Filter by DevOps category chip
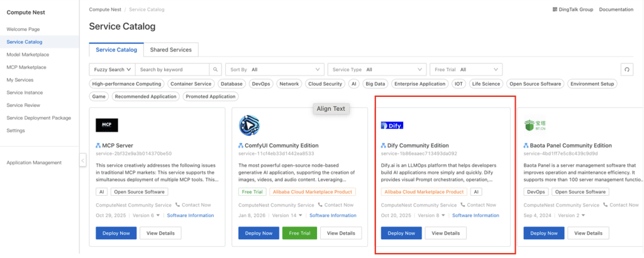This screenshot has height=258, width=644. (x=261, y=84)
